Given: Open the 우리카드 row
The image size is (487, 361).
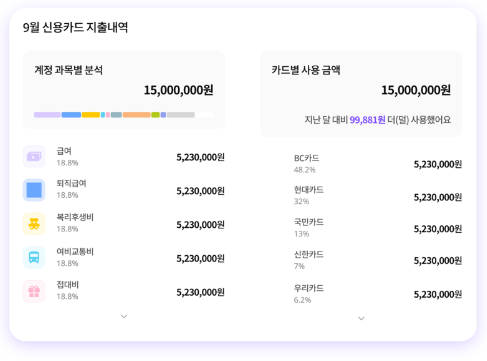Looking at the screenshot, I should pos(378,294).
